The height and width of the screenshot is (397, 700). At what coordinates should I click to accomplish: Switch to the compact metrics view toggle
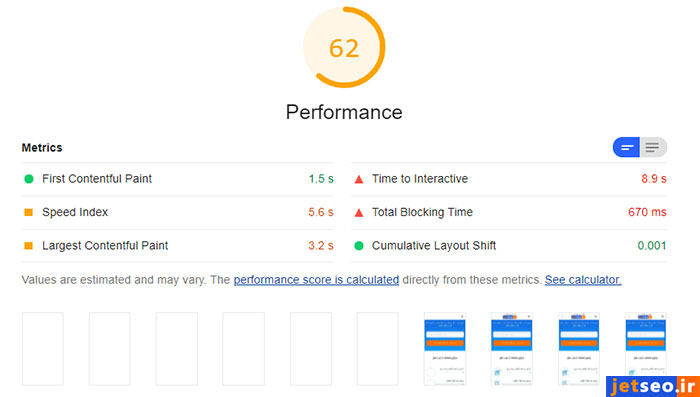tap(626, 147)
